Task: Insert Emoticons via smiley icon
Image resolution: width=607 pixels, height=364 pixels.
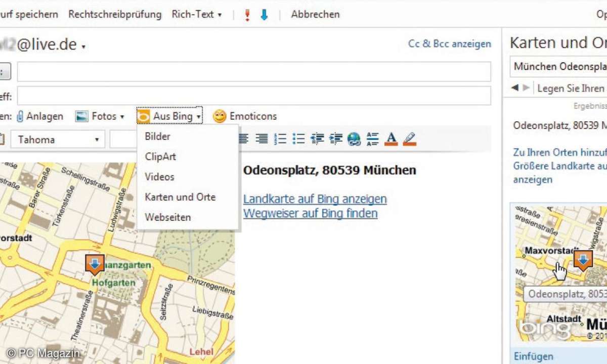Action: [x=245, y=116]
